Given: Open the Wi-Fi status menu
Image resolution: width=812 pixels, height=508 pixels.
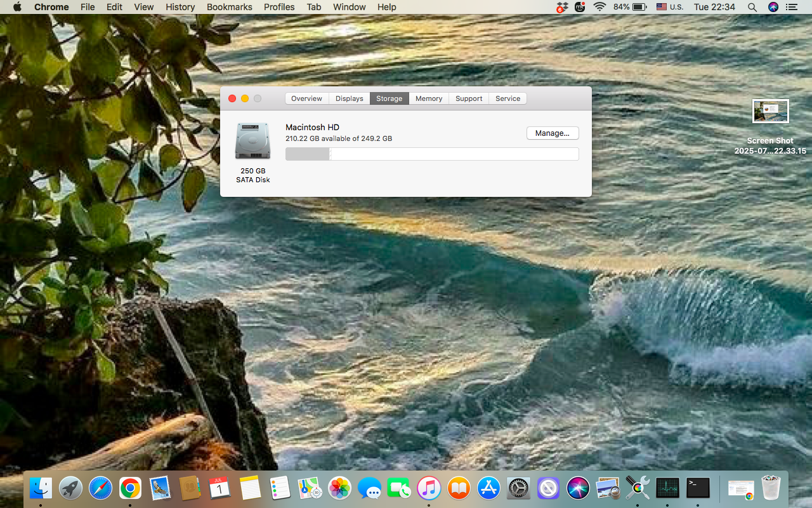Looking at the screenshot, I should point(599,7).
